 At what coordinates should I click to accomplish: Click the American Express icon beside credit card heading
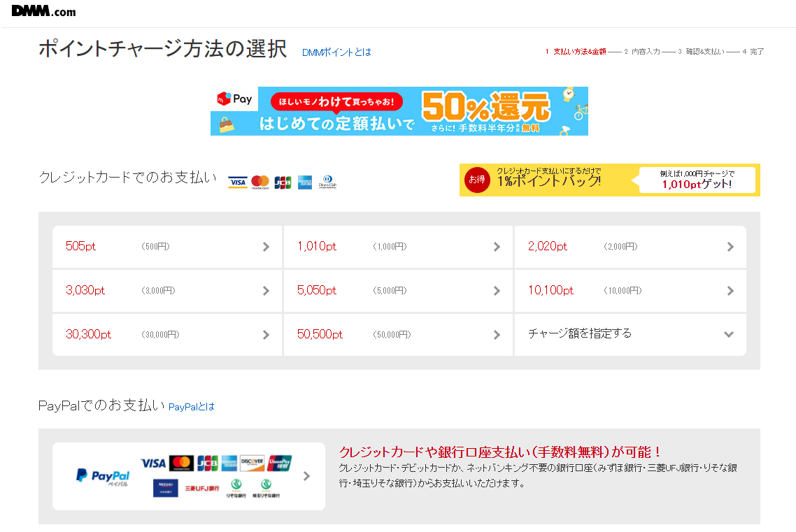(304, 182)
